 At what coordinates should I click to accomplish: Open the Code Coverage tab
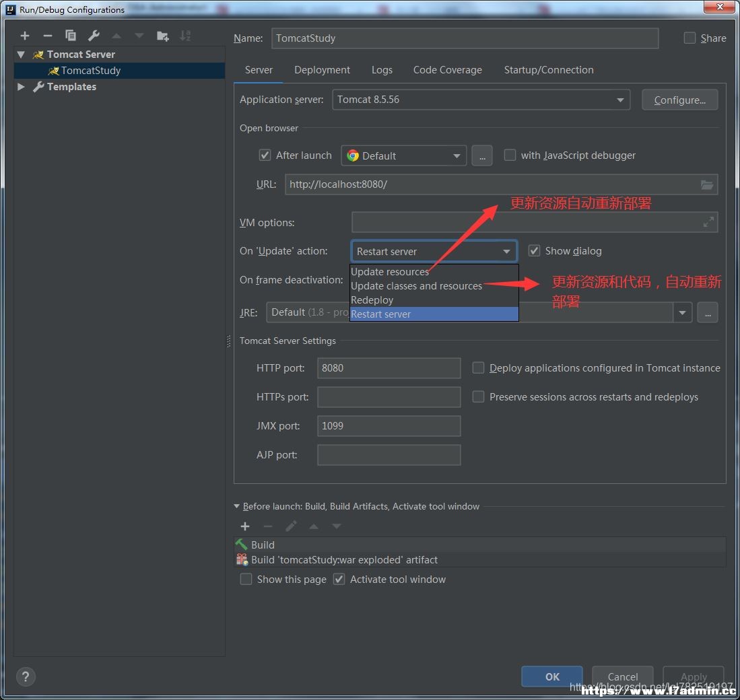(447, 70)
